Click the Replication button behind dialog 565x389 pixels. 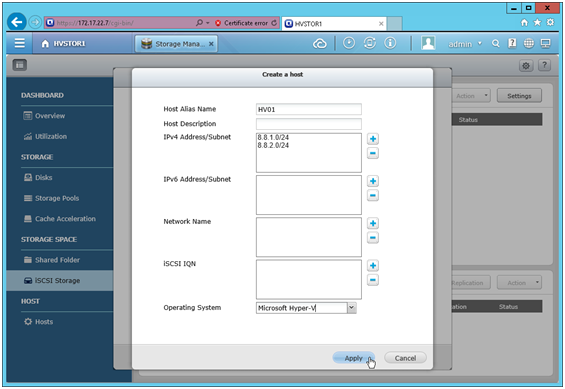click(471, 283)
